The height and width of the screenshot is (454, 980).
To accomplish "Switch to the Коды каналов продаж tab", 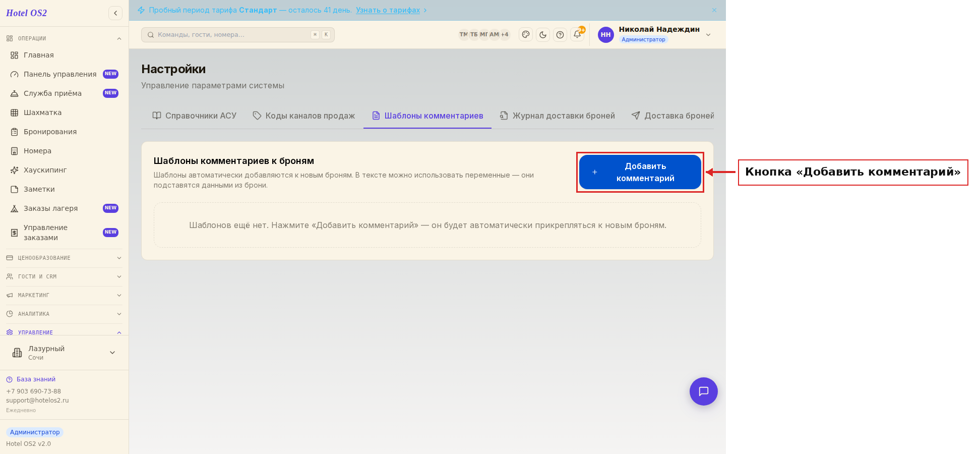I will (304, 116).
